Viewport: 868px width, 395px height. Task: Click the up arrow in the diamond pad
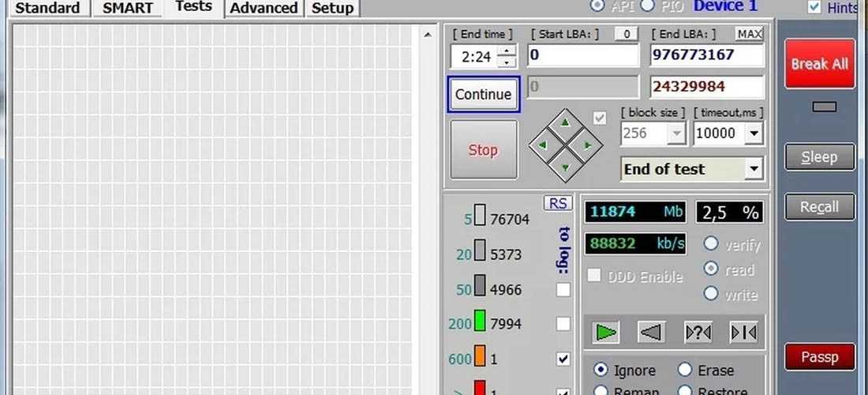[x=565, y=122]
